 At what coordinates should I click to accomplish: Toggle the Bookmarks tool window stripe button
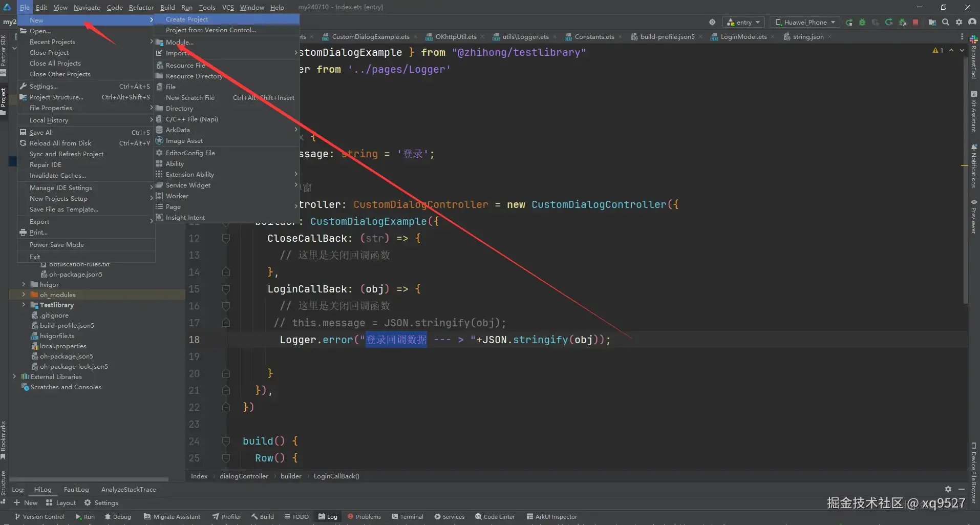(x=4, y=440)
